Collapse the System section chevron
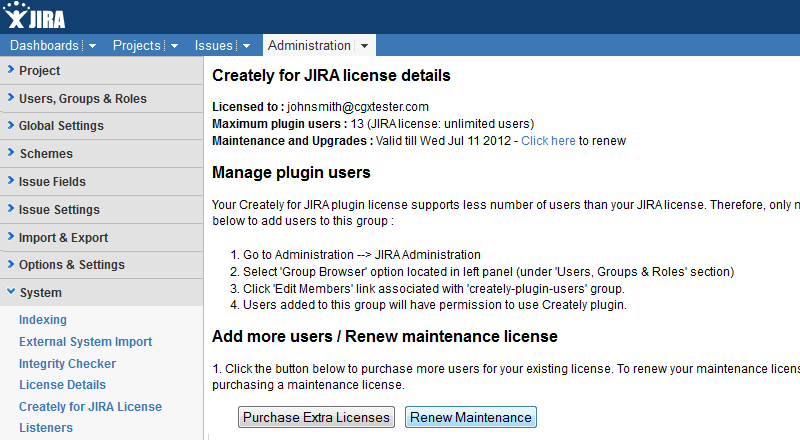 [11, 291]
